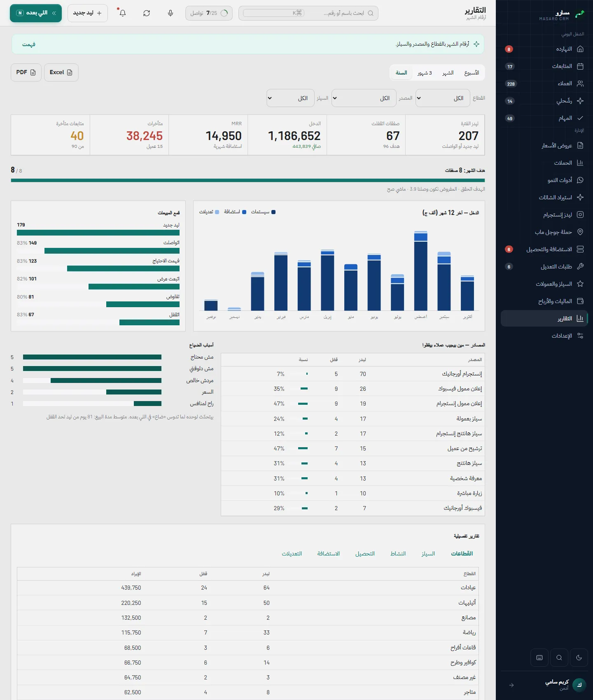Select the الشهر period tab
The image size is (593, 700).
click(448, 73)
